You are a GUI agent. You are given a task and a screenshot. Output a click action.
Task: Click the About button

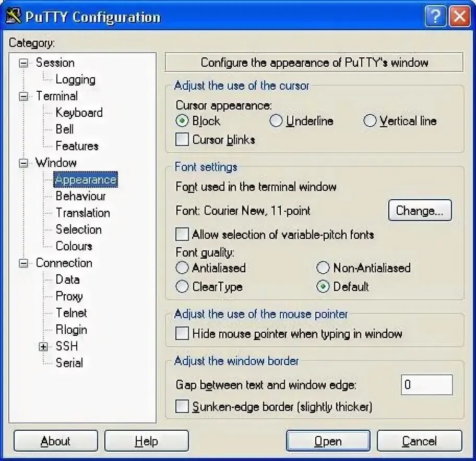coord(55,441)
